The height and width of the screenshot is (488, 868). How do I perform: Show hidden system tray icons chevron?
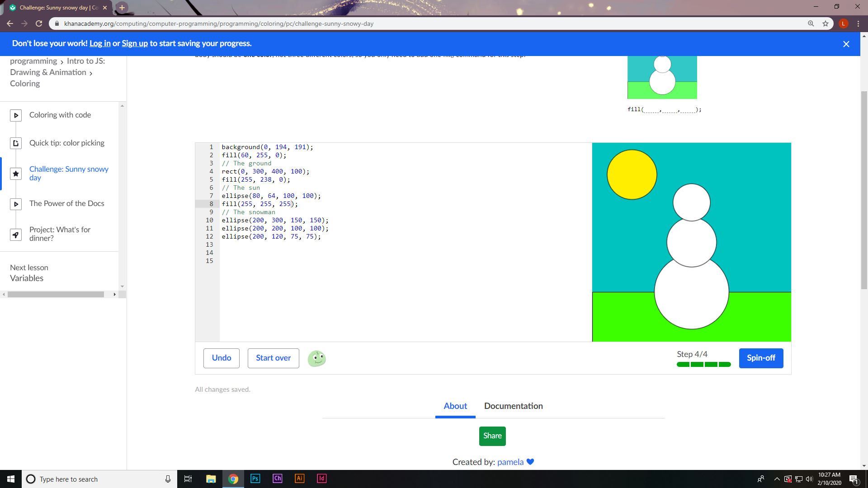click(776, 479)
